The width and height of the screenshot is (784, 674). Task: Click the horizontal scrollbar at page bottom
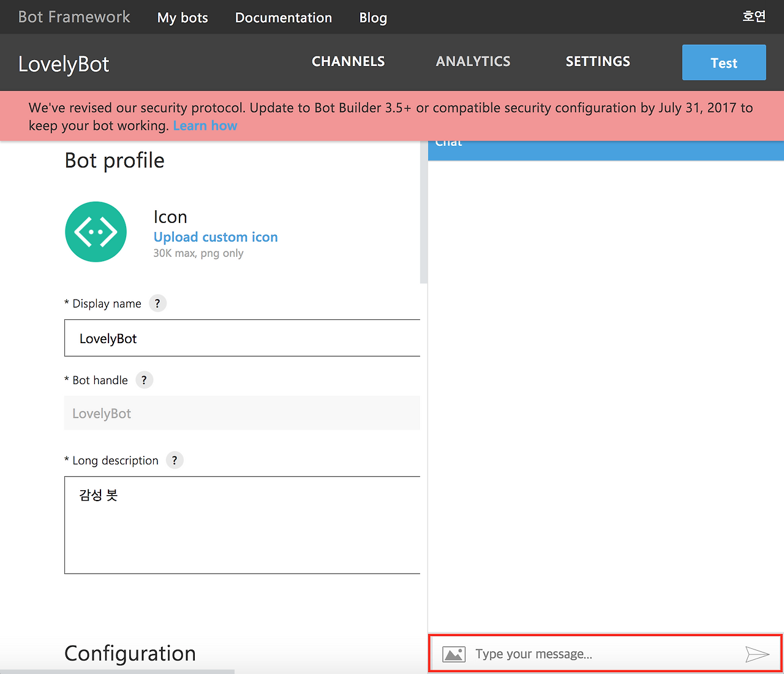click(x=117, y=672)
